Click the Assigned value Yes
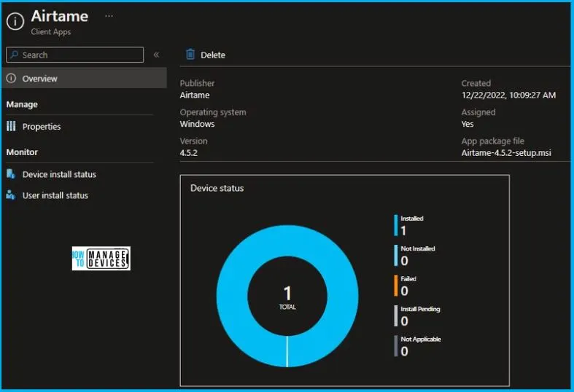 click(468, 124)
